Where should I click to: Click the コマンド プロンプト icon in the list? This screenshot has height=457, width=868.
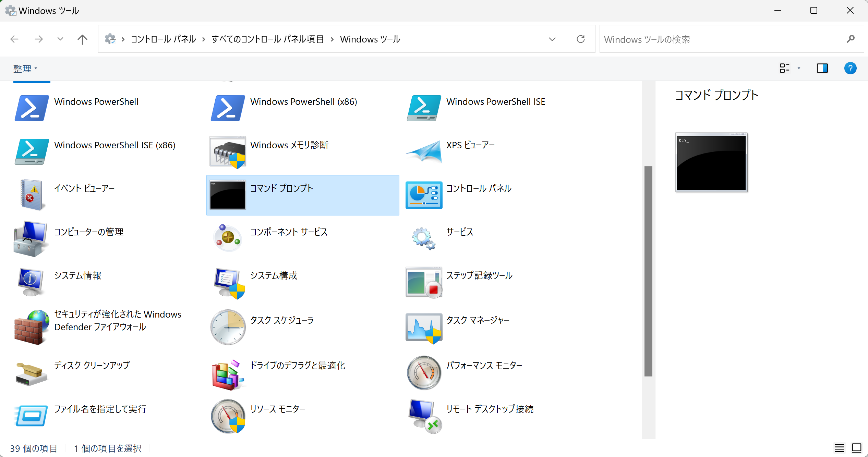(x=228, y=195)
